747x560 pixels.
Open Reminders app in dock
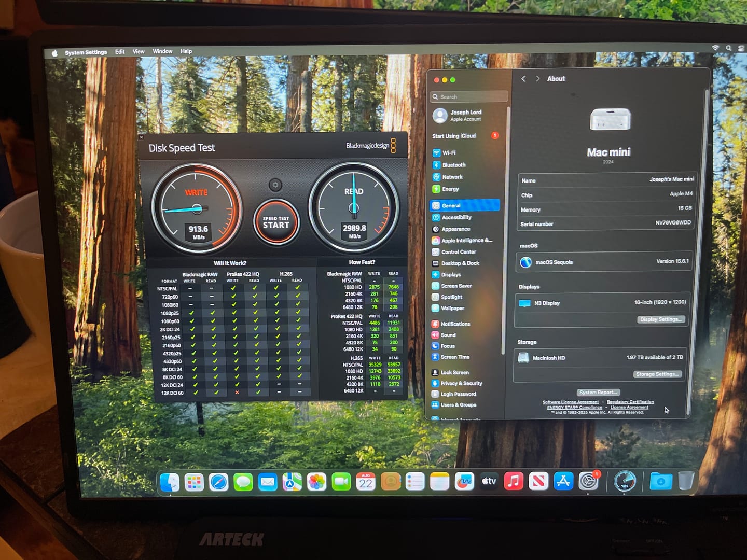tap(415, 482)
